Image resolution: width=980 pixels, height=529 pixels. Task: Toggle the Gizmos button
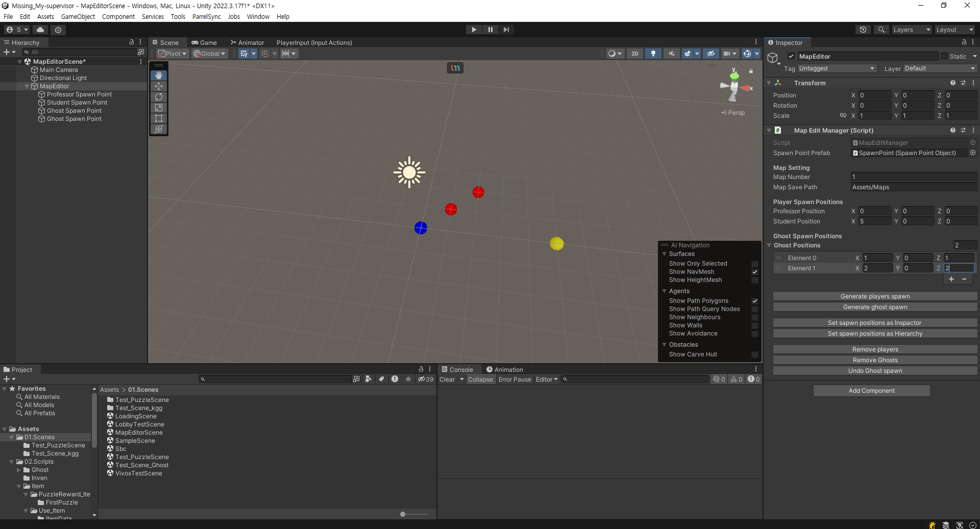pos(747,54)
